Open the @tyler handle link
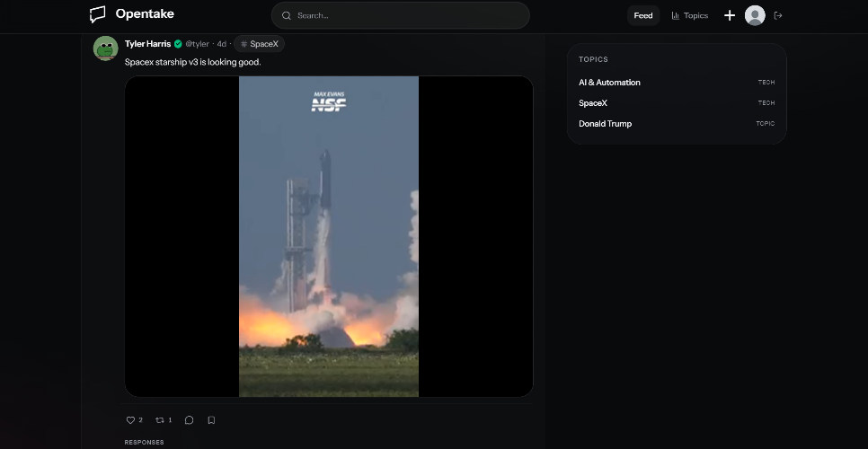The image size is (868, 449). pyautogui.click(x=197, y=44)
